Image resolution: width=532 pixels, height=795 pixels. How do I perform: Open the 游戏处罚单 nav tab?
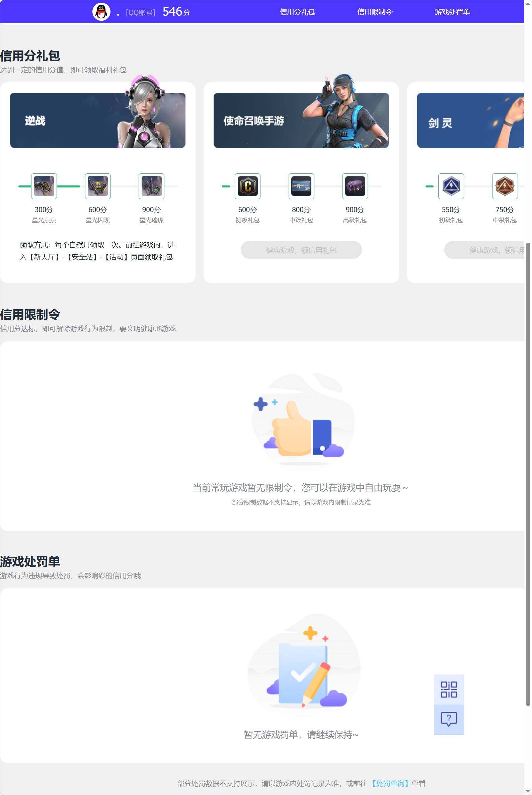[x=452, y=12]
